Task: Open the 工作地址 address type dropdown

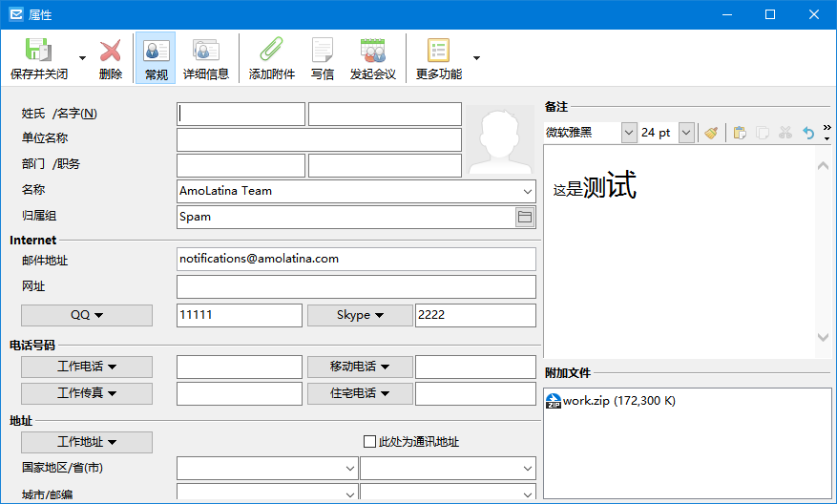Action: (87, 442)
